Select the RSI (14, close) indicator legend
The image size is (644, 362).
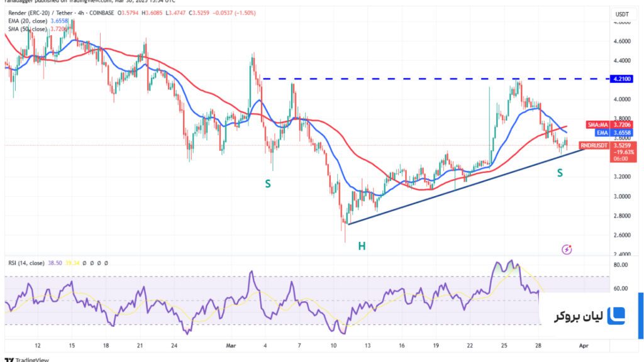(x=26, y=263)
